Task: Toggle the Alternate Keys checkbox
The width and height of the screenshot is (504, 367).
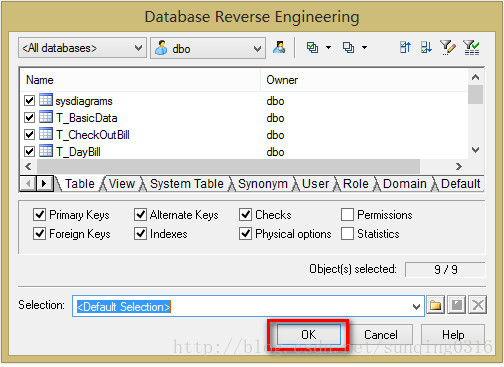Action: [x=140, y=215]
